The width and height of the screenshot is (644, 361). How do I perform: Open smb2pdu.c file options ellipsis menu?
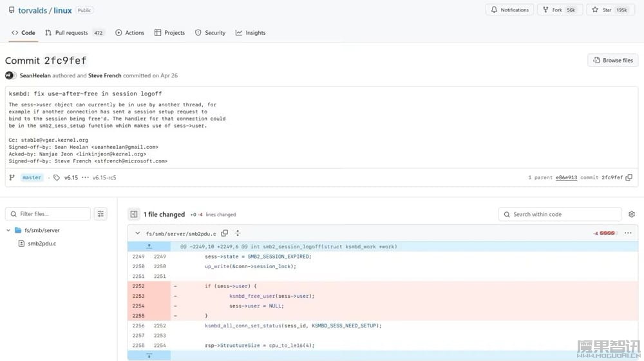[x=628, y=233]
